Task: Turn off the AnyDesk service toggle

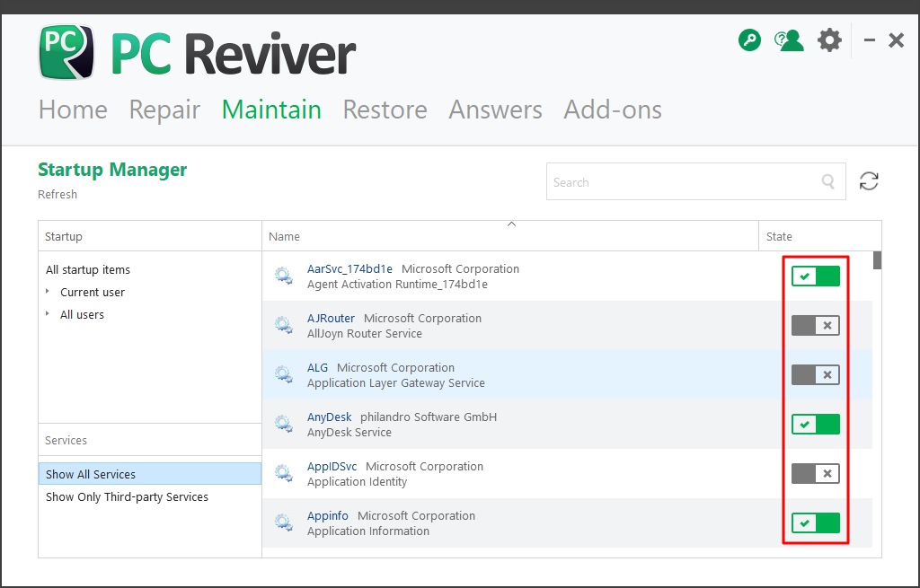Action: tap(815, 425)
